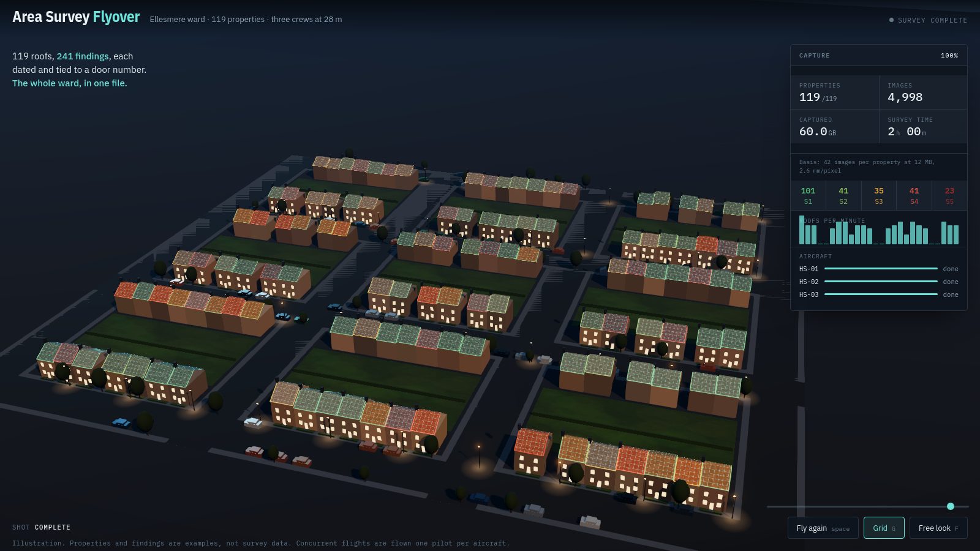Select the Images 4,998 stat
Screen dimensions: 980x551
tap(924, 92)
